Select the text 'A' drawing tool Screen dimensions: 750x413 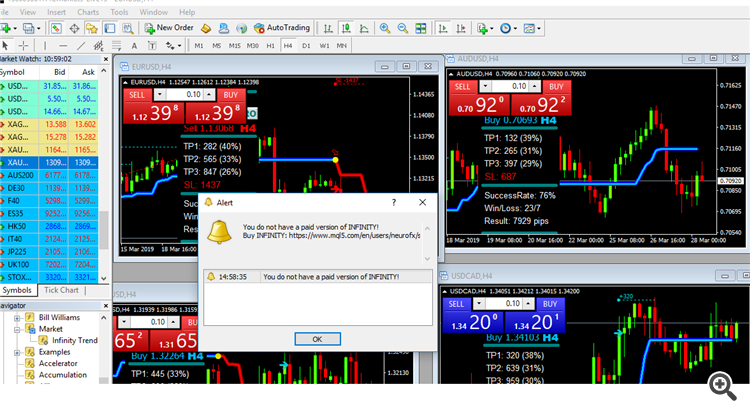[134, 46]
